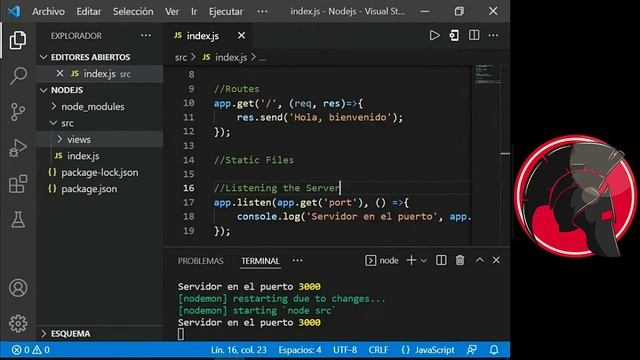Split the editor to the right
The width and height of the screenshot is (640, 360).
[474, 36]
